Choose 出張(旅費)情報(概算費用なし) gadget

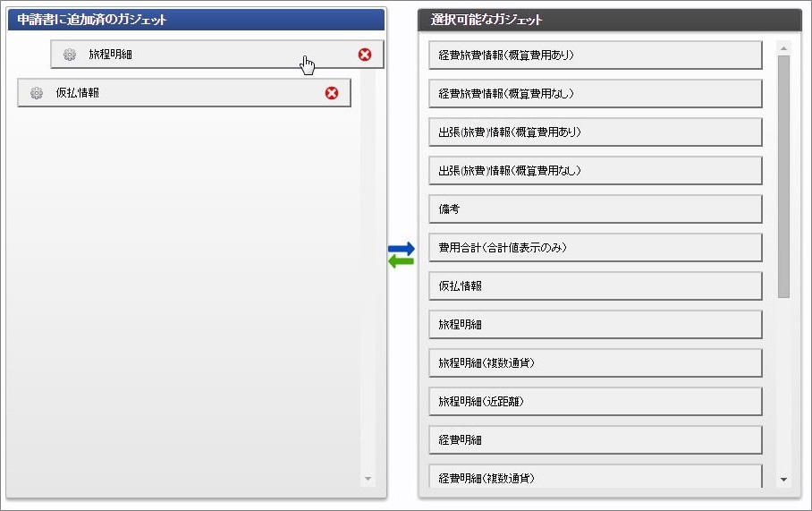[596, 171]
